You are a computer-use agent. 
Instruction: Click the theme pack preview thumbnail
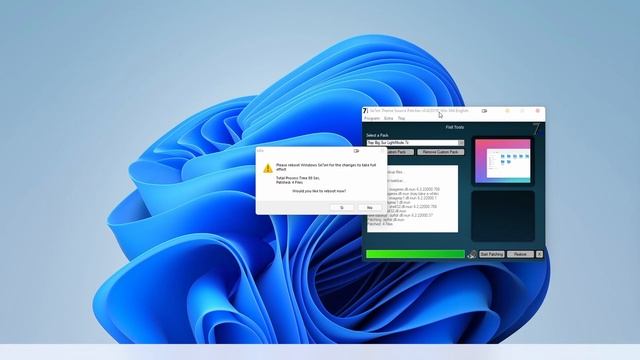click(503, 161)
